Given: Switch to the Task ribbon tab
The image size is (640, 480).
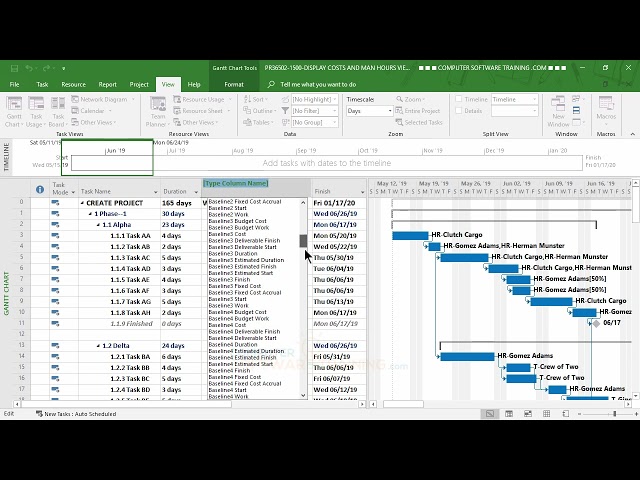Looking at the screenshot, I should [x=42, y=84].
